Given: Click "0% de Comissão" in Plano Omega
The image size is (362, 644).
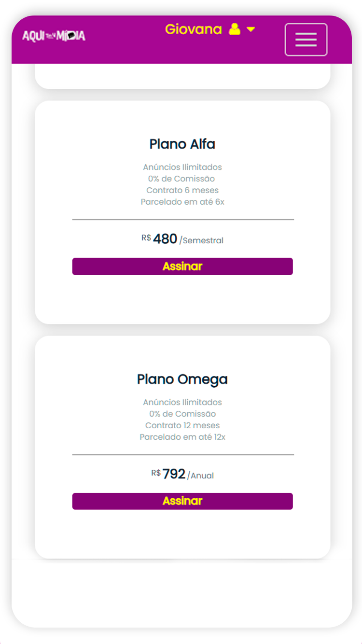Looking at the screenshot, I should pyautogui.click(x=182, y=414).
